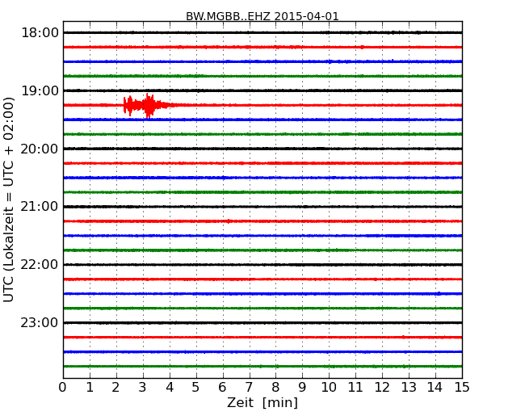Click the 20:00 time axis label
The width and height of the screenshot is (525, 420).
(40, 149)
